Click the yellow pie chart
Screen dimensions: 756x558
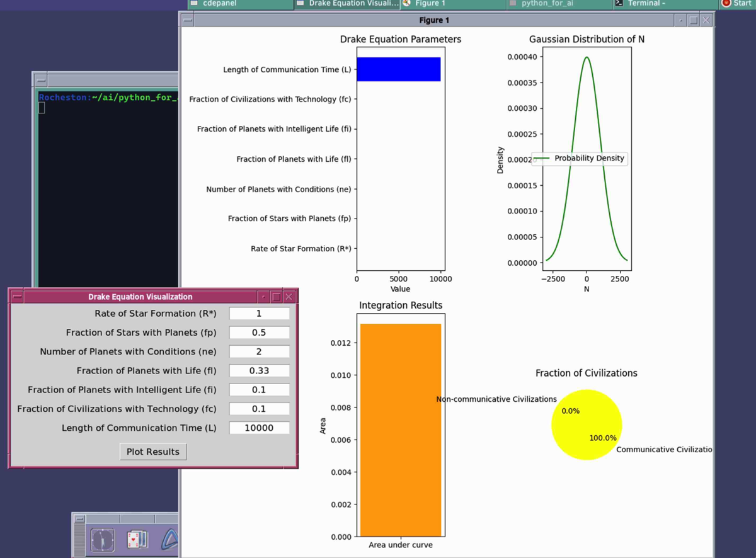[586, 425]
